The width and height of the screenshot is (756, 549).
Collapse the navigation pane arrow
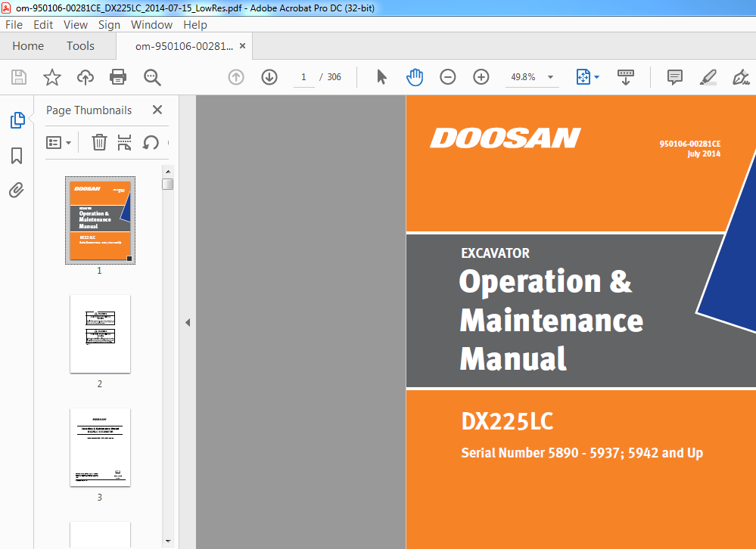pyautogui.click(x=188, y=323)
